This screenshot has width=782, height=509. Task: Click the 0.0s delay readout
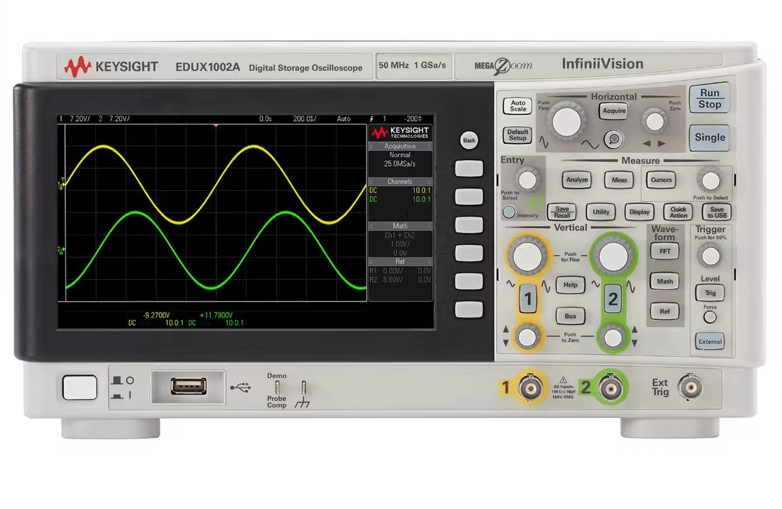(x=265, y=119)
